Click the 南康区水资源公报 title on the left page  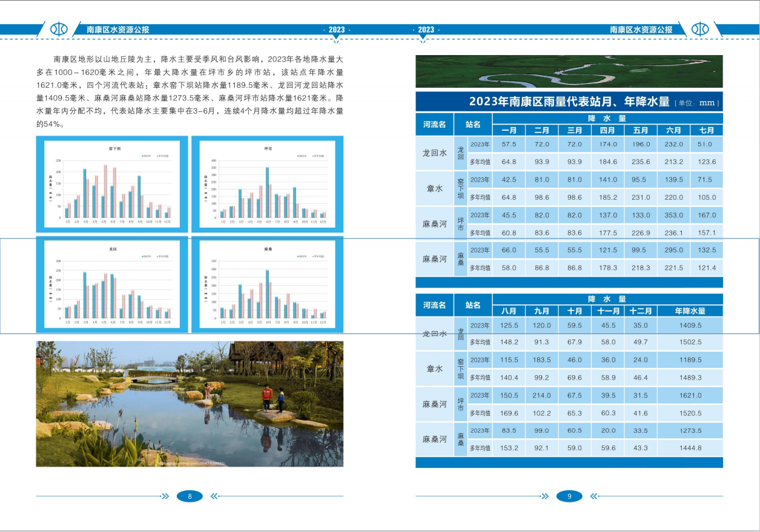pos(118,29)
